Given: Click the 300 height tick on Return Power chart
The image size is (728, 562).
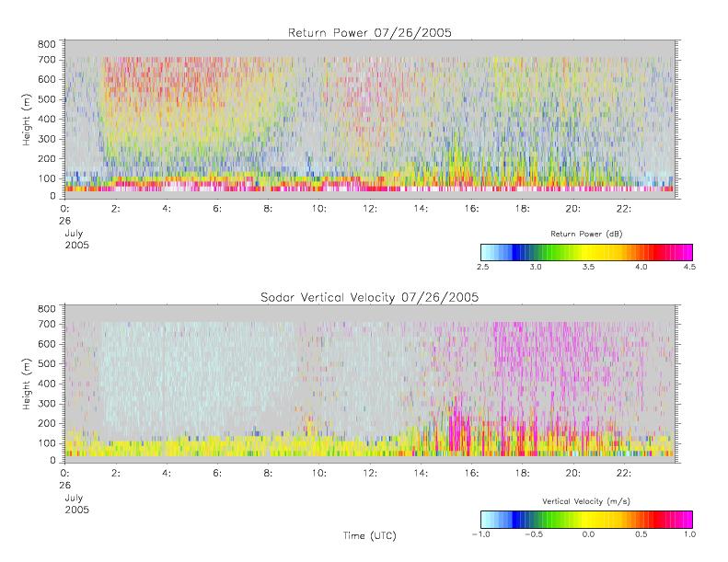Looking at the screenshot, I should point(46,139).
